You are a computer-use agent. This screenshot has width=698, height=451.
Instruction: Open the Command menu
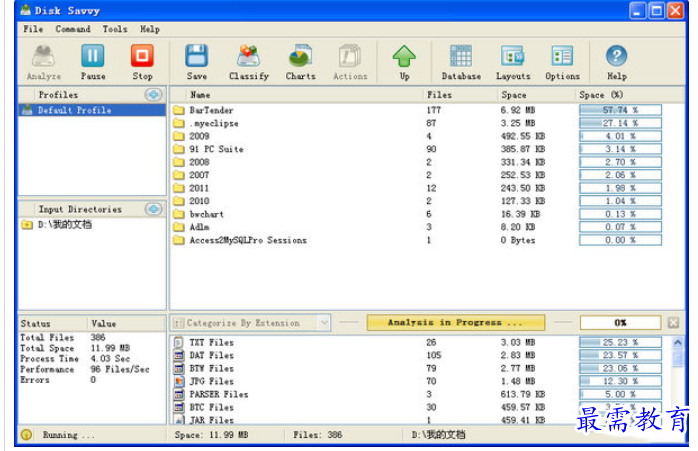point(73,29)
